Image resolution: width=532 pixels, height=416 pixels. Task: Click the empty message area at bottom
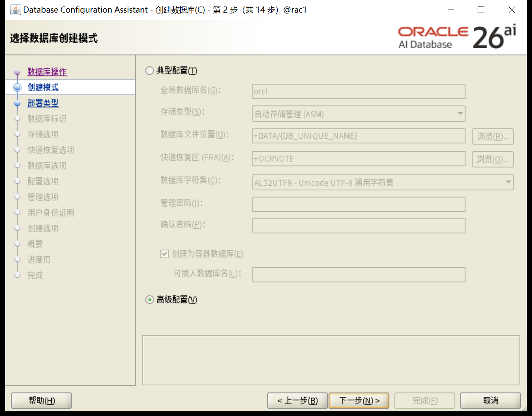[331, 360]
